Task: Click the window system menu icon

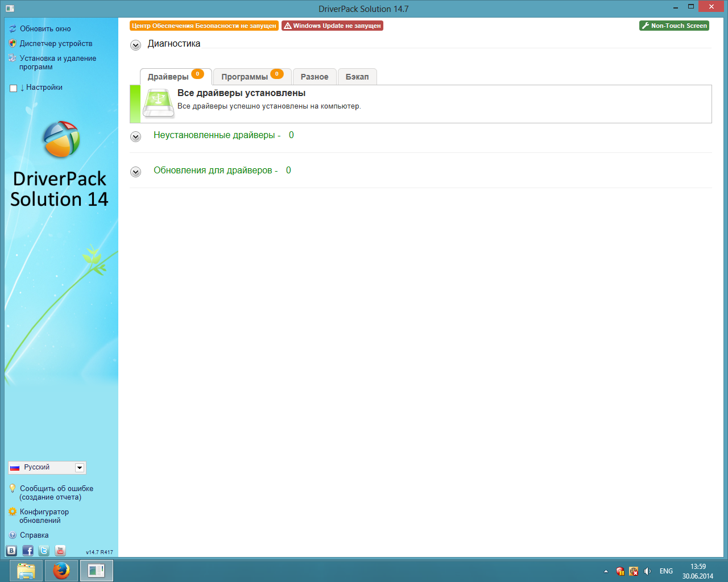Action: pyautogui.click(x=10, y=9)
